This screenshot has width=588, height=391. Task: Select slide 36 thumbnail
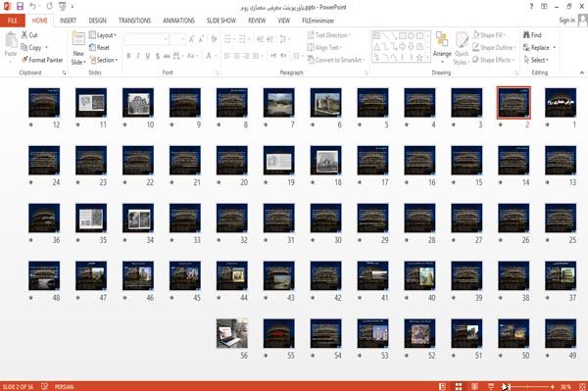[44, 218]
